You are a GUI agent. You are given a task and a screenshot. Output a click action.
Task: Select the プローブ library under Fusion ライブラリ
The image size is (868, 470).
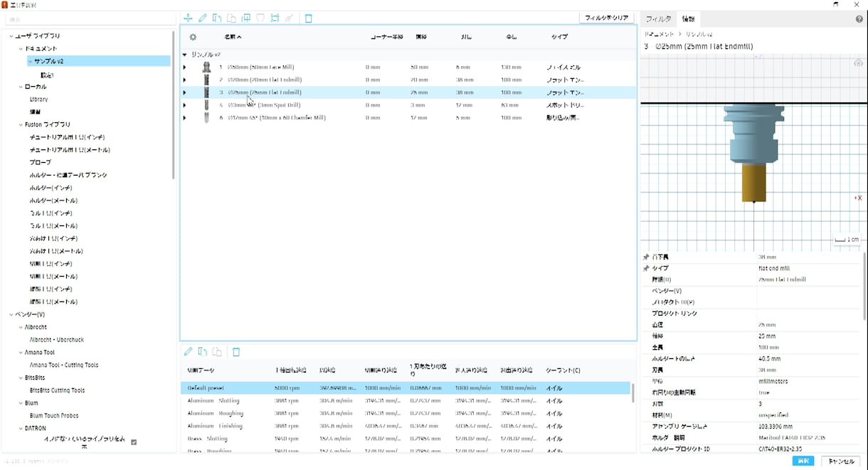[41, 162]
